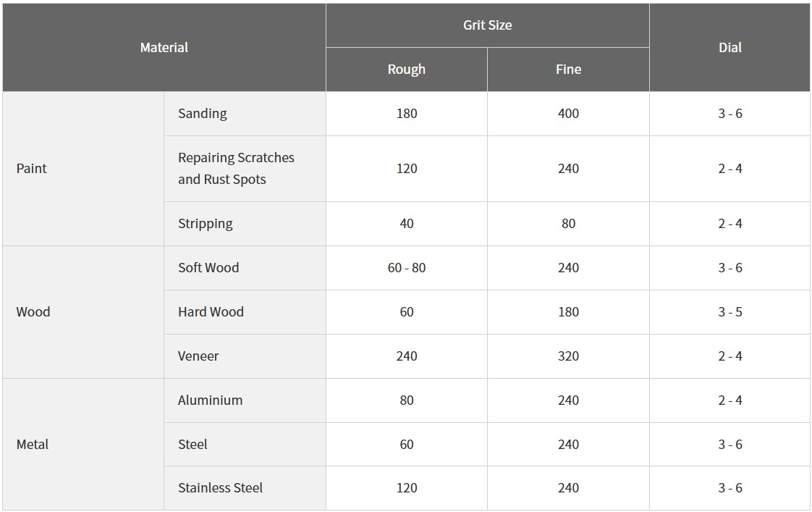Screen dimensions: 812x512
Task: Click the 60 - 80 rough grit cell
Action: point(407,268)
